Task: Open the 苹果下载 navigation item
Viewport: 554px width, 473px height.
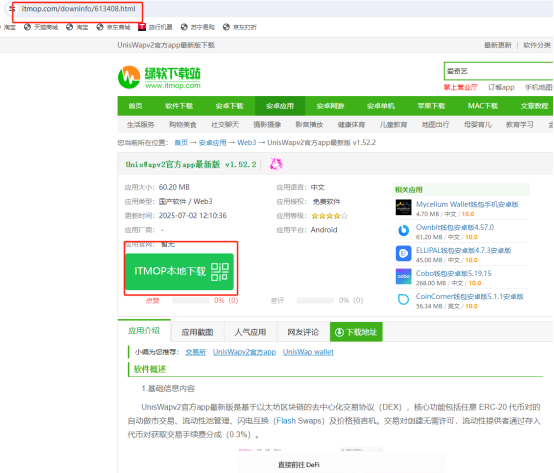Action: (x=431, y=106)
